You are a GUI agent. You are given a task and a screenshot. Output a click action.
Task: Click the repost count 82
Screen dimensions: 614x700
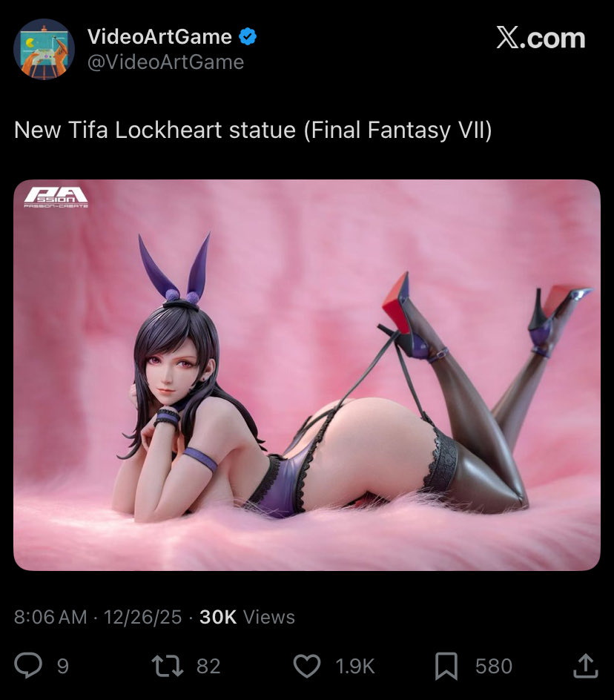pos(208,666)
